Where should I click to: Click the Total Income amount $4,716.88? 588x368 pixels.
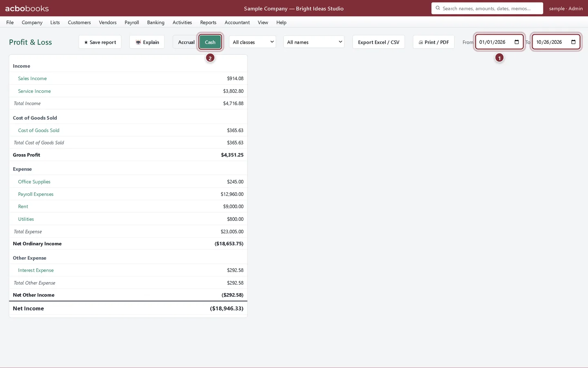(233, 103)
